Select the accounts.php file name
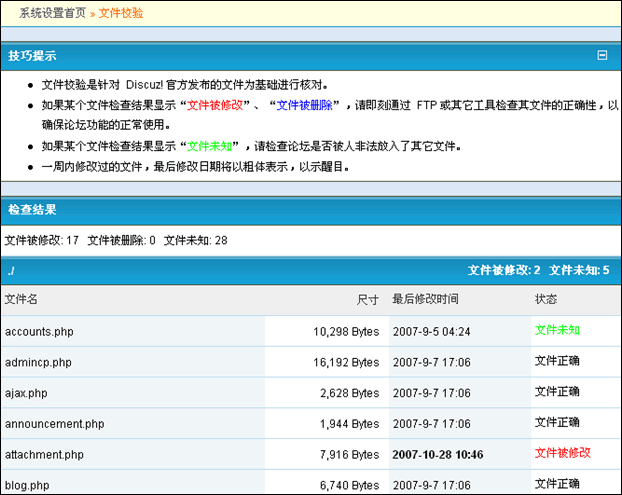622x495 pixels. point(40,330)
